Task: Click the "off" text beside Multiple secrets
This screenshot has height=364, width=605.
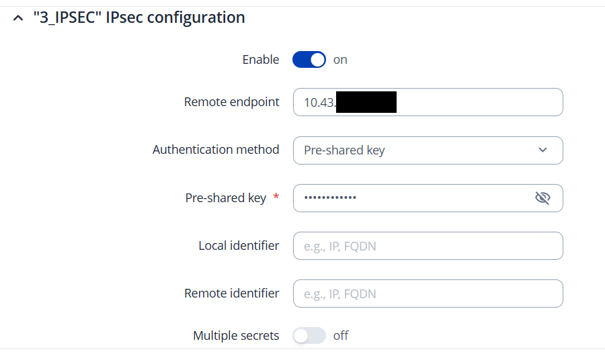Action: [x=341, y=335]
